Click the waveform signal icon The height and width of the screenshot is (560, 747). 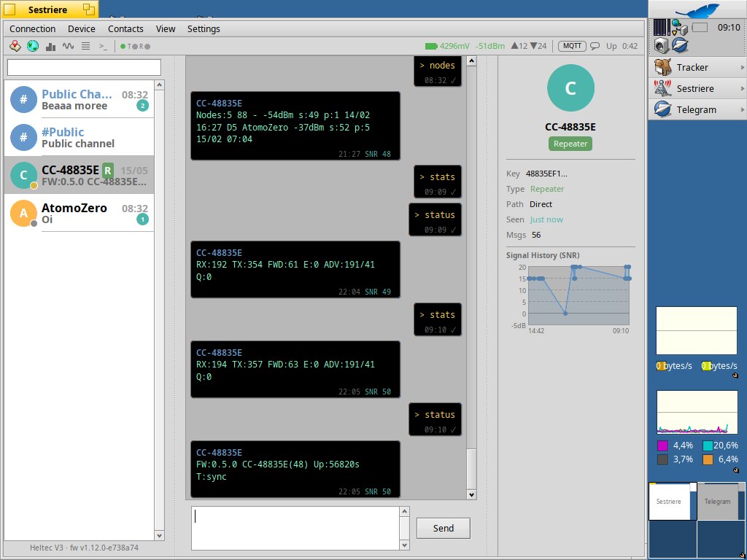pos(69,46)
